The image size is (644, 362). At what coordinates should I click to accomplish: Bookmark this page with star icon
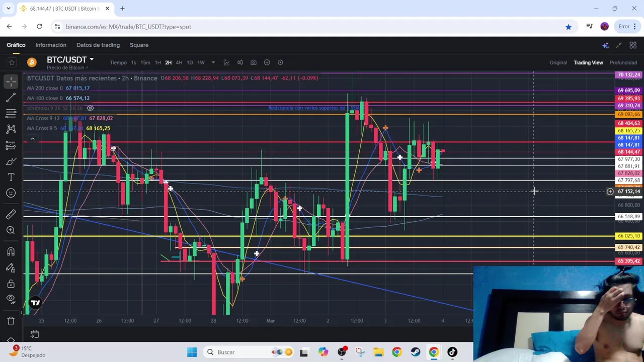click(569, 27)
